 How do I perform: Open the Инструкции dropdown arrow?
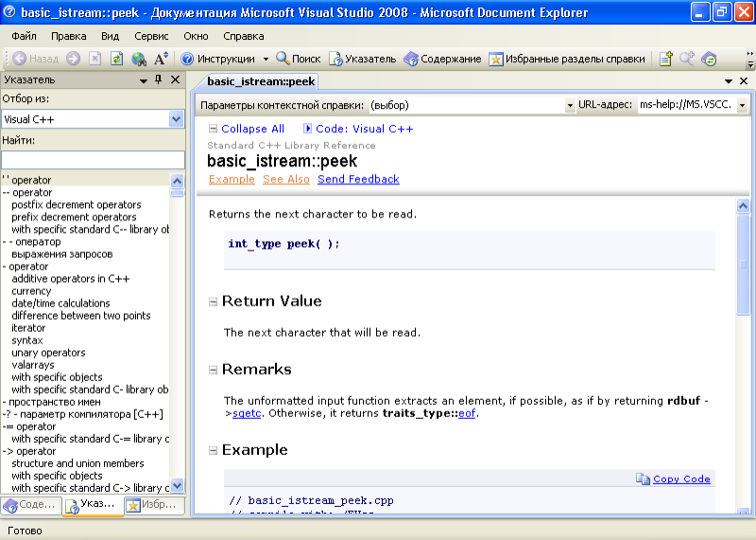point(266,59)
